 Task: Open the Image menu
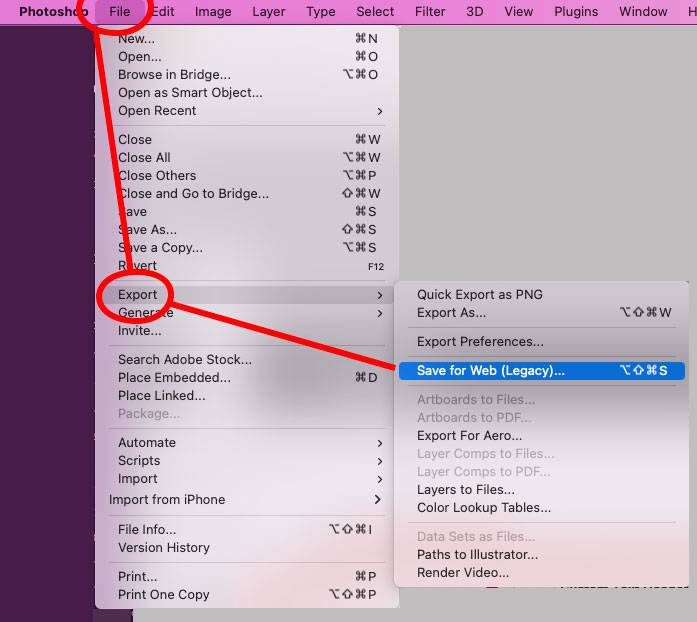[x=213, y=12]
